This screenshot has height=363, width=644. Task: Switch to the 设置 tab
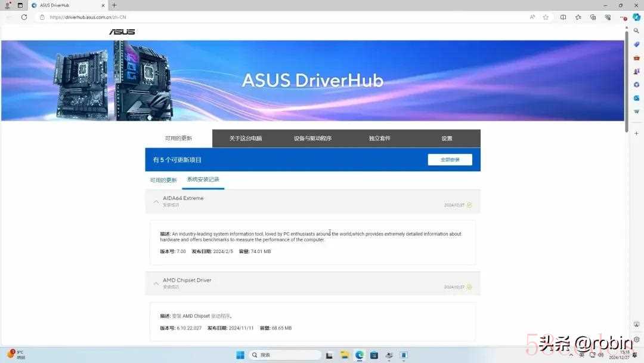447,139
